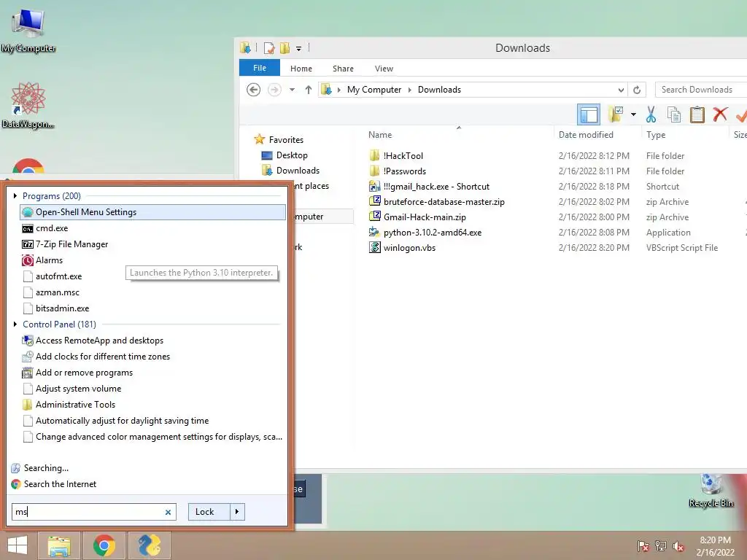Open File Explorer from the taskbar
This screenshot has height=560, width=747.
(x=59, y=545)
